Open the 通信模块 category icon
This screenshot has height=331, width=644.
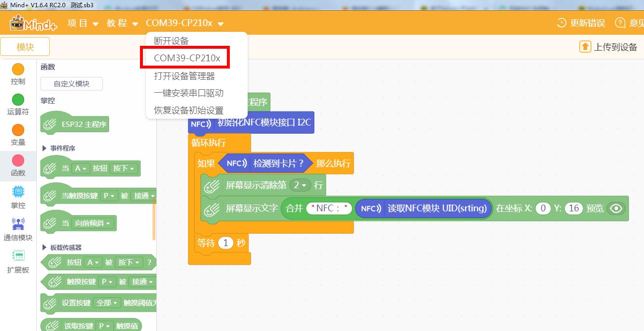pyautogui.click(x=18, y=224)
